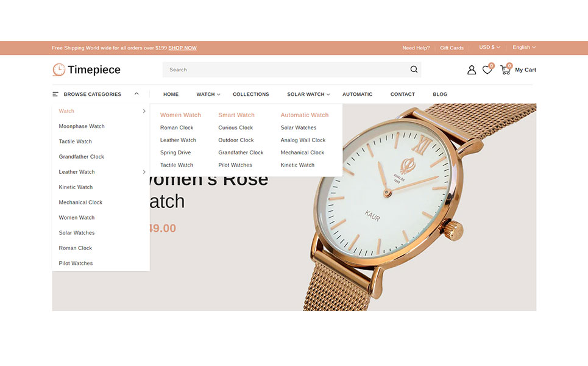Expand the Watch category submenu arrow
Image resolution: width=588 pixels, height=366 pixels.
(x=144, y=111)
